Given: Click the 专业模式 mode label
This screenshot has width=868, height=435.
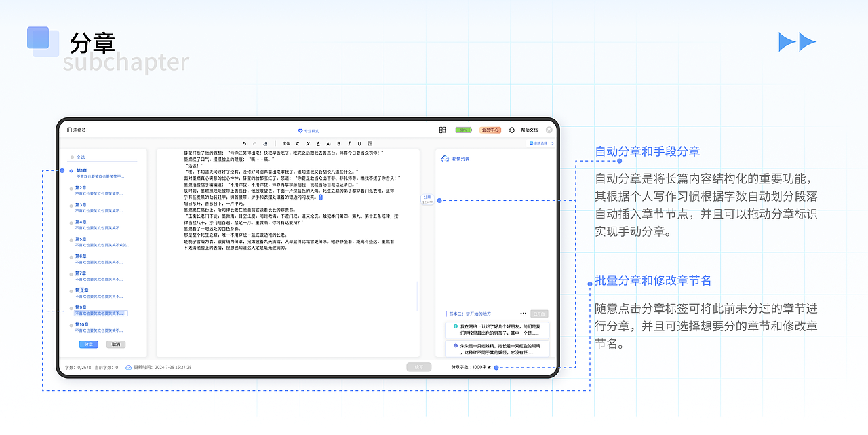Looking at the screenshot, I should coord(311,131).
